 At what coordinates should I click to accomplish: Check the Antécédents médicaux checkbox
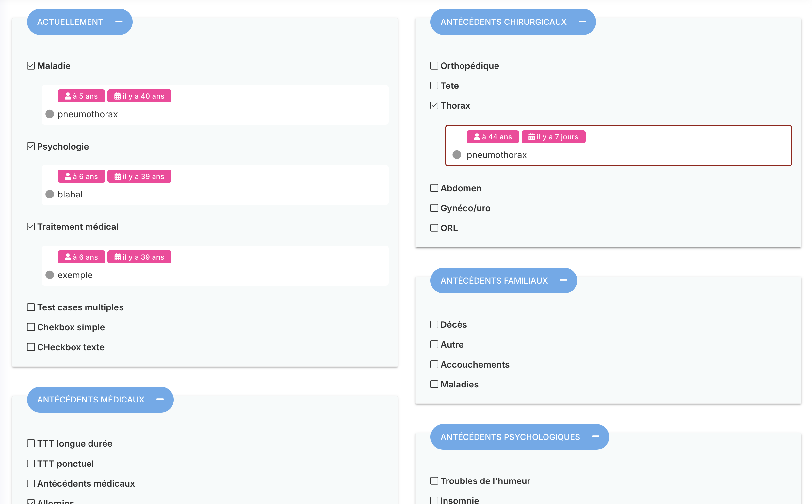(x=31, y=483)
